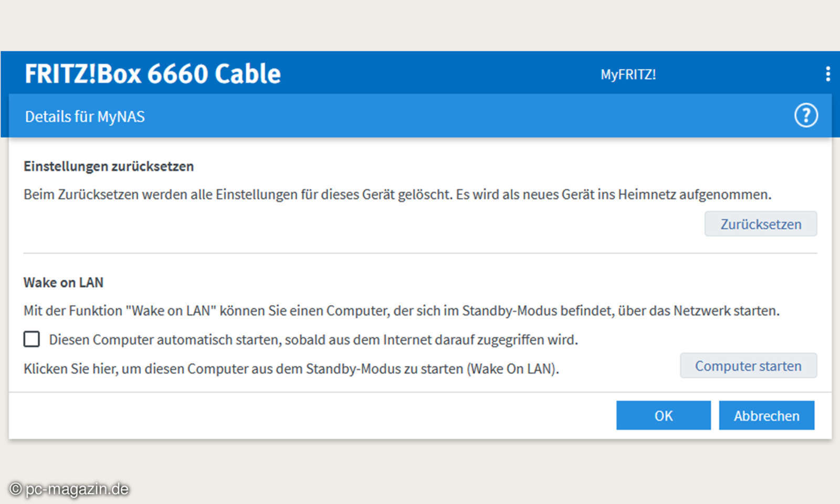Click the 'Mit der Funktion Wake on LAN' description
This screenshot has width=840, height=504.
click(x=401, y=311)
